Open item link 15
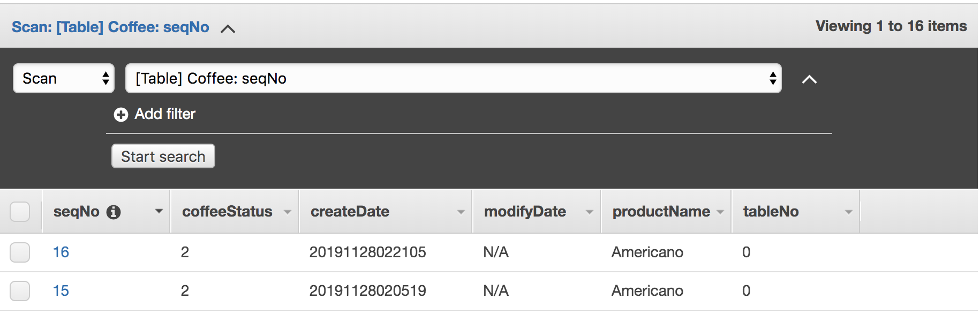 (61, 291)
